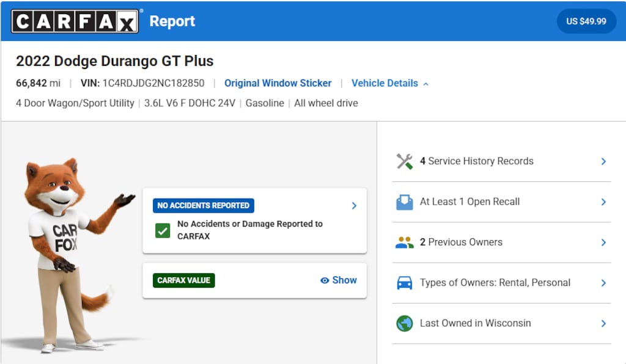626x364 pixels.
Task: Collapse Vehicle Details chevron
Action: coord(426,84)
